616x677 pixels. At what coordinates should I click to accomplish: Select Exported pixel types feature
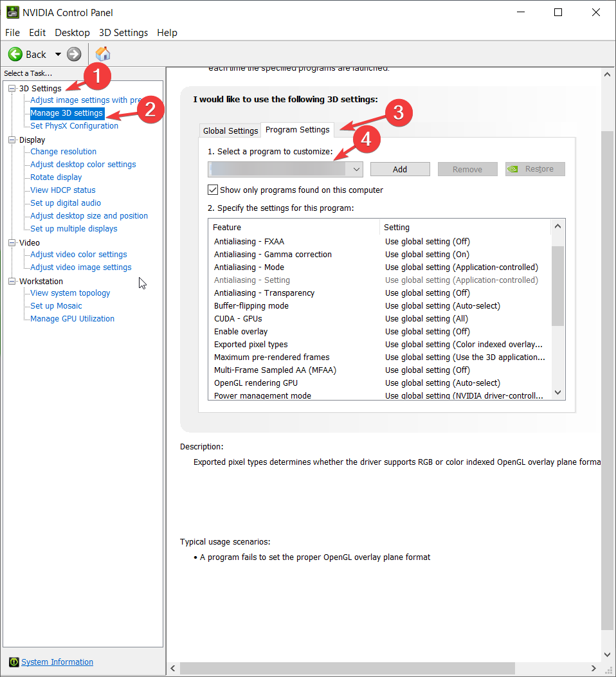380,345
